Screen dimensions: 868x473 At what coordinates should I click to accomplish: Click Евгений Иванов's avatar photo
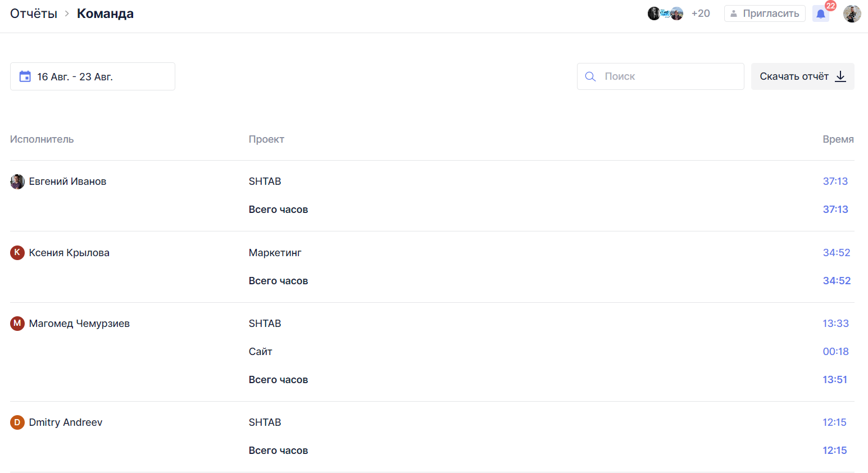(17, 181)
